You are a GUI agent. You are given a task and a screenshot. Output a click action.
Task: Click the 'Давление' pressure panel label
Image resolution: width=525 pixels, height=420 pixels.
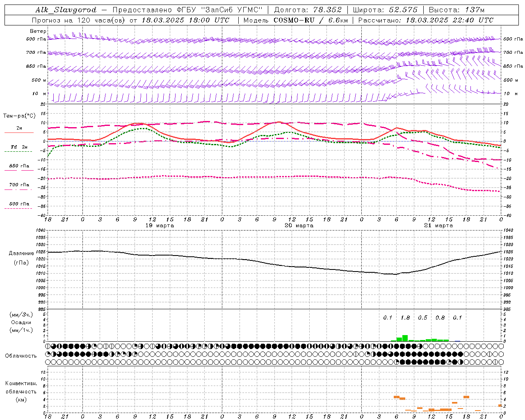coord(21,253)
